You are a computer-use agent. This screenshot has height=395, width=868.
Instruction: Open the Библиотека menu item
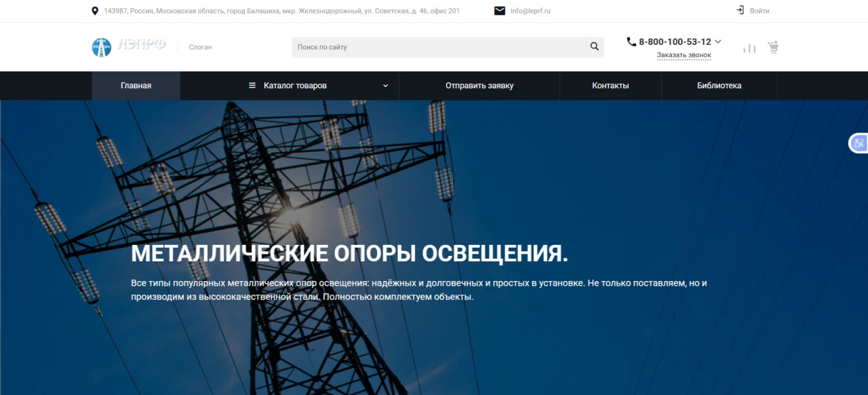[x=719, y=86]
